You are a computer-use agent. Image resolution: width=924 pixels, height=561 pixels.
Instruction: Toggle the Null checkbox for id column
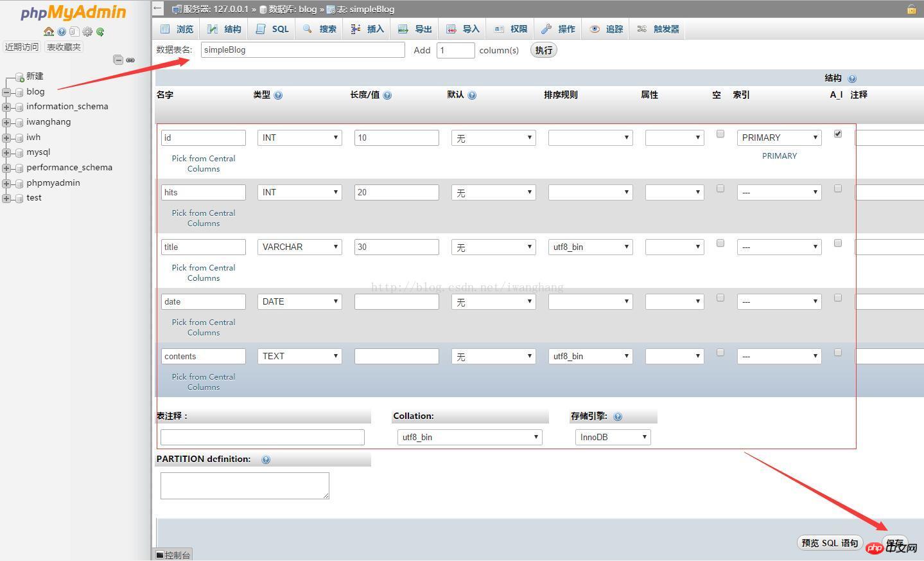click(720, 134)
